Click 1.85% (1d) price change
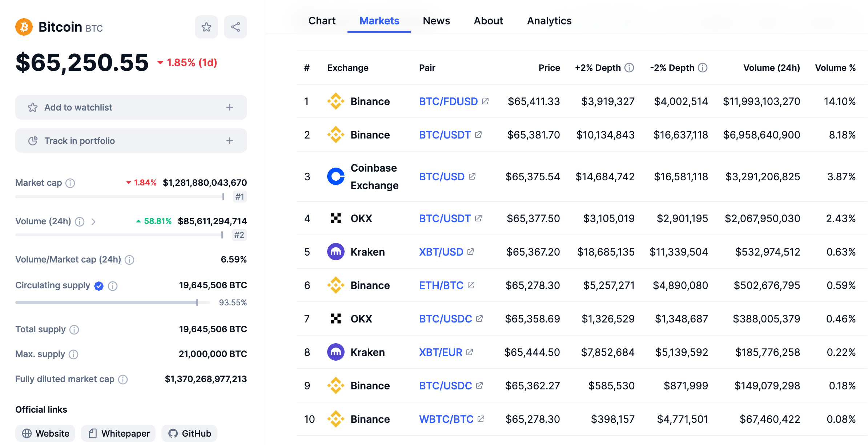The width and height of the screenshot is (868, 445). [x=187, y=63]
